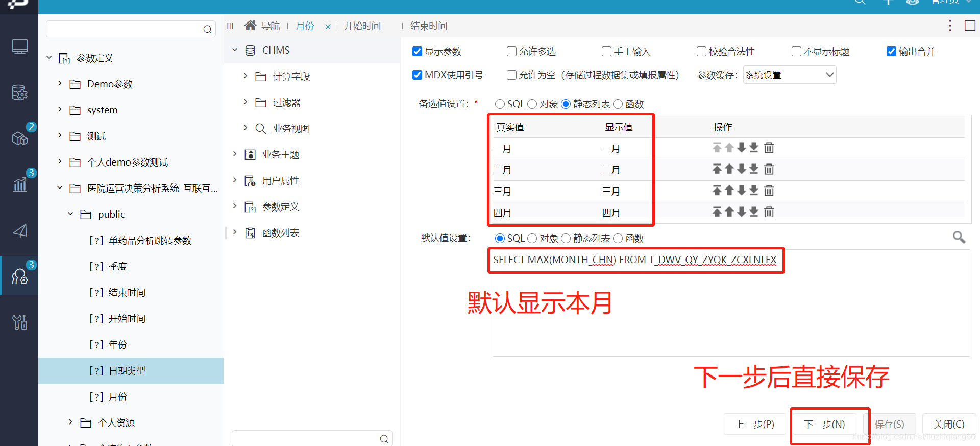Open the database settings sidebar icon
The height and width of the screenshot is (446, 980).
[x=19, y=92]
